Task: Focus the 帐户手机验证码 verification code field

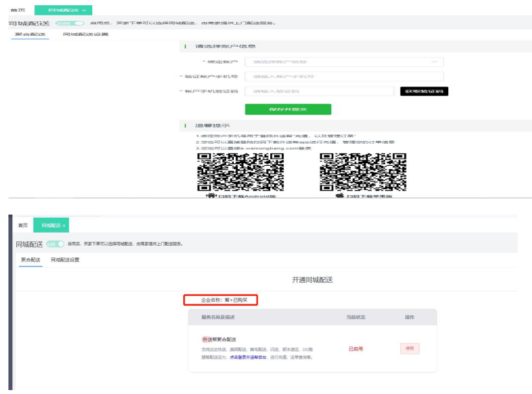Action: 320,91
